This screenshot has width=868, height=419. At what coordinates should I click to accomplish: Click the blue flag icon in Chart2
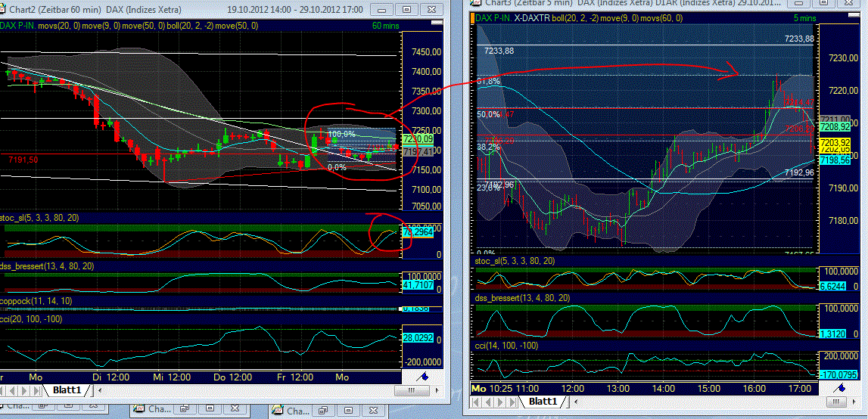(424, 377)
